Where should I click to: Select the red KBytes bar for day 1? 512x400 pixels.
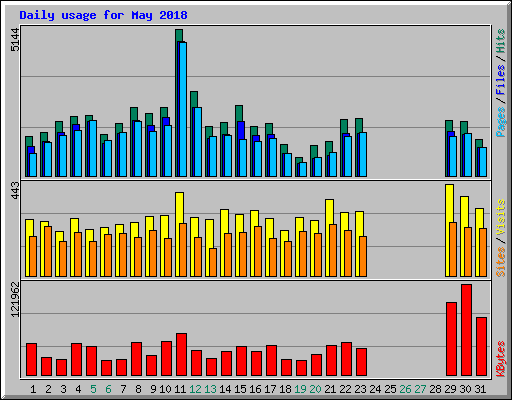pyautogui.click(x=31, y=359)
